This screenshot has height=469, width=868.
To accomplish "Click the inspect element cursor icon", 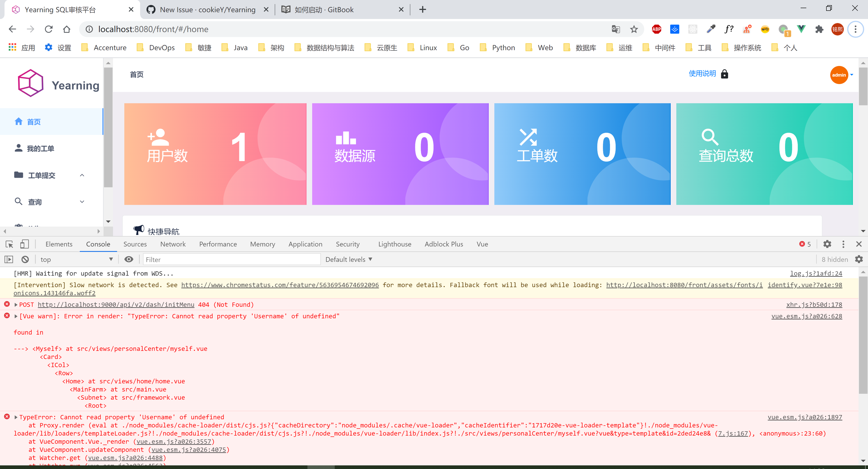I will pos(9,244).
